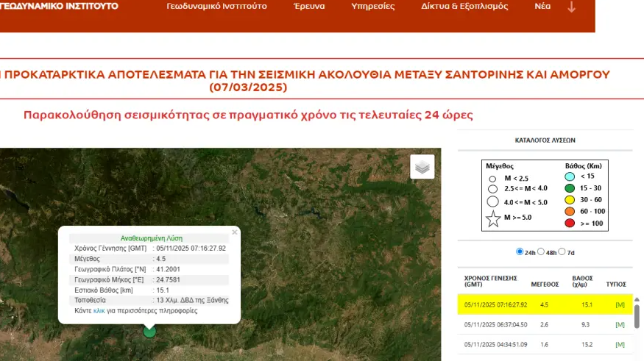The height and width of the screenshot is (361, 644).
Task: Open the Γεωδυναμικό Ινστιτούτο menu item
Action: tap(227, 7)
